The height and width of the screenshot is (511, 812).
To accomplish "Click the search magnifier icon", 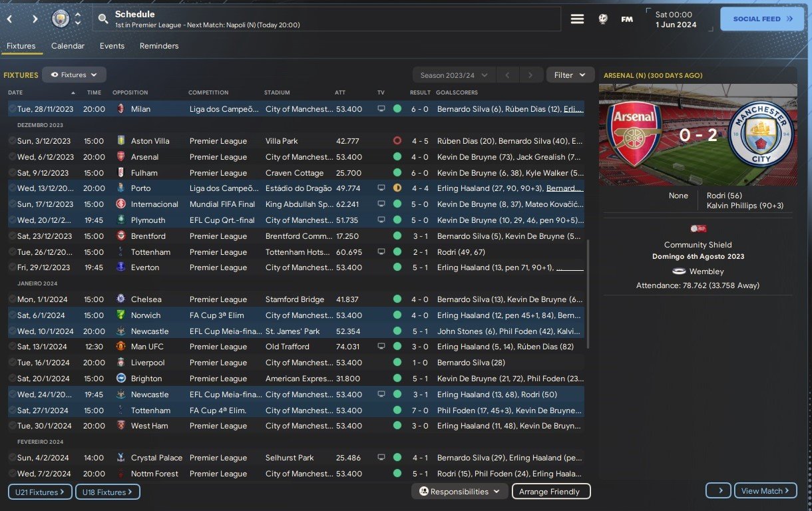I will coord(103,19).
